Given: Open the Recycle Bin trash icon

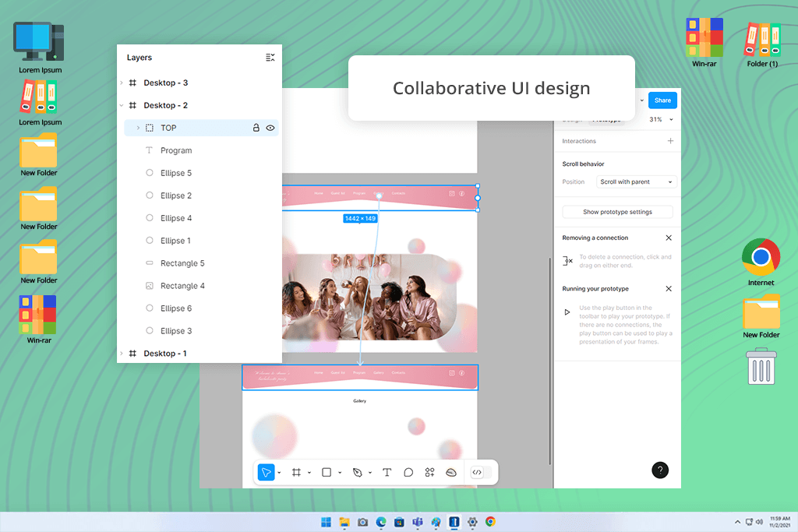Looking at the screenshot, I should (x=761, y=366).
